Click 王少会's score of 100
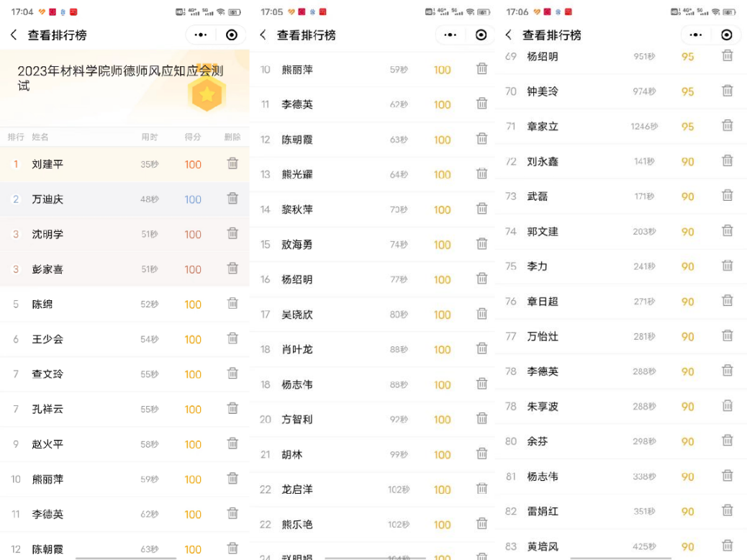This screenshot has height=560, width=747. [x=193, y=339]
